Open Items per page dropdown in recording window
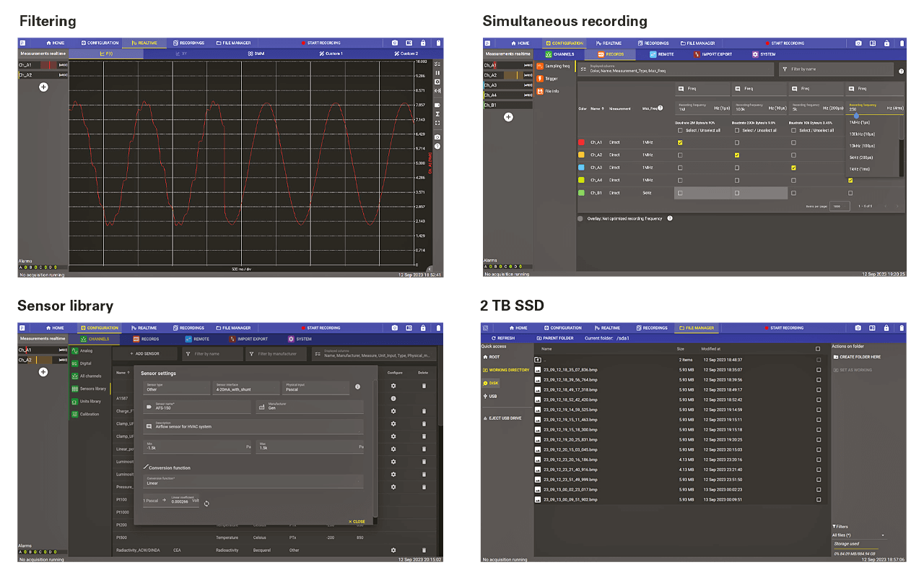 click(840, 206)
